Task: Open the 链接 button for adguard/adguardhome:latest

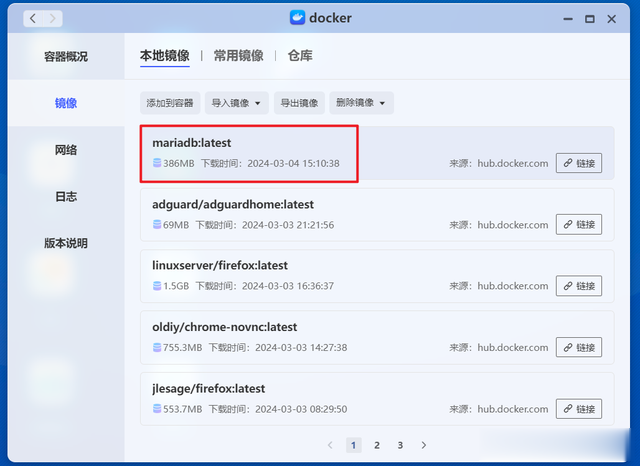Action: coord(579,224)
